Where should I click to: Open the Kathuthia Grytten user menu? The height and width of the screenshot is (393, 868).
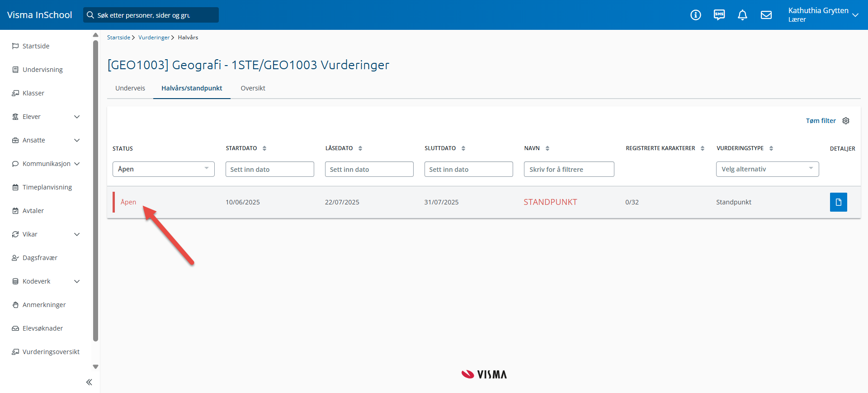point(823,15)
